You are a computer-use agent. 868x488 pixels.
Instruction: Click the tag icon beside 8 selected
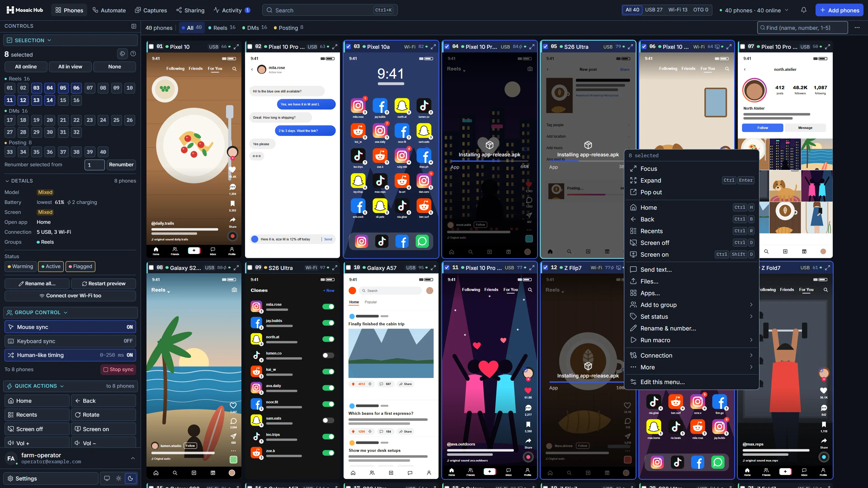pyautogui.click(x=122, y=54)
